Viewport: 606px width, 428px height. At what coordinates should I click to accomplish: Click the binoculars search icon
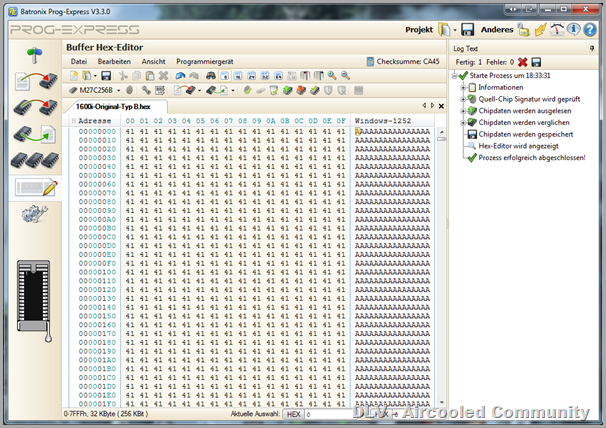tap(211, 76)
